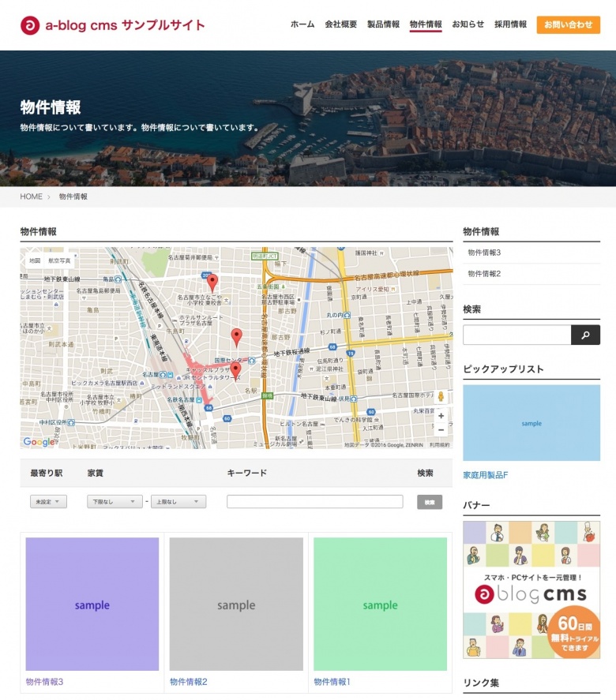
Task: Switch map to 航空写真 view
Action: click(59, 260)
